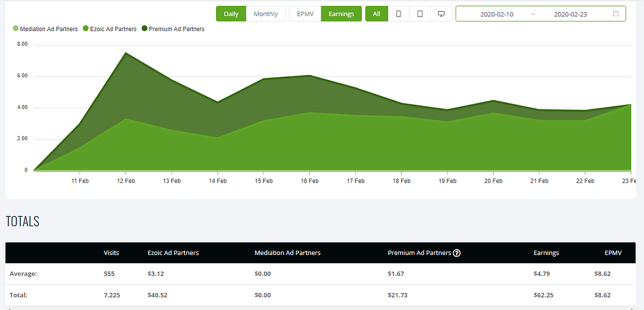Click the 20 Feb x-axis label
The height and width of the screenshot is (310, 644).
tap(493, 181)
